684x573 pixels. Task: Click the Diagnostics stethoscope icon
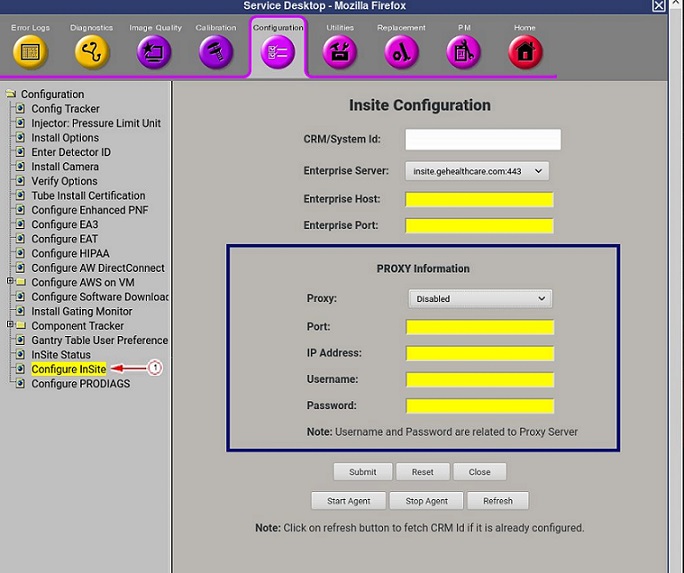click(92, 52)
